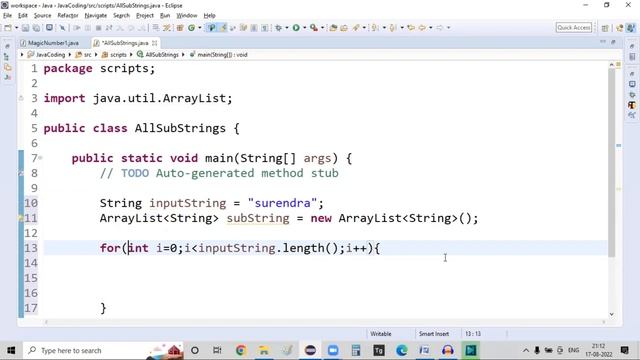Open the Back history dropdown arrow
Screen dimensions: 640x360
(431, 28)
